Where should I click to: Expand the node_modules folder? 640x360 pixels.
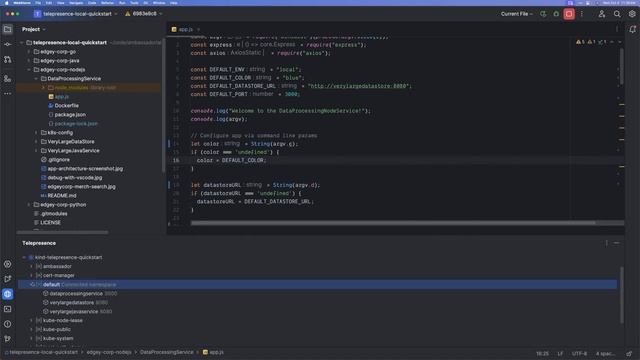pyautogui.click(x=43, y=88)
